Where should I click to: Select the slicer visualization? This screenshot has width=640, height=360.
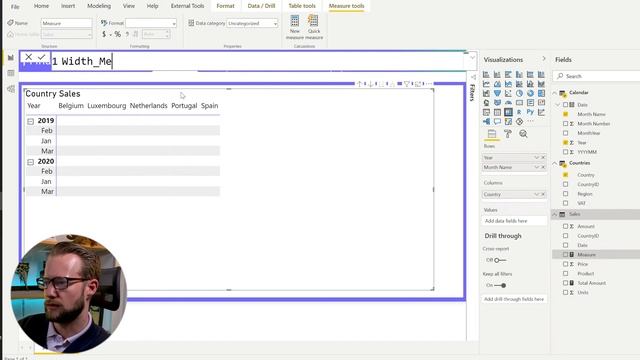tap(486, 112)
